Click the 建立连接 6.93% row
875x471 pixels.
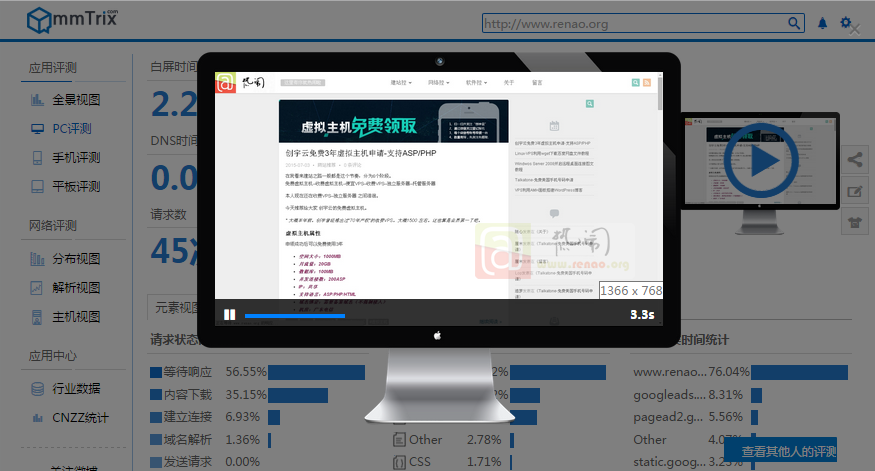[x=215, y=417]
